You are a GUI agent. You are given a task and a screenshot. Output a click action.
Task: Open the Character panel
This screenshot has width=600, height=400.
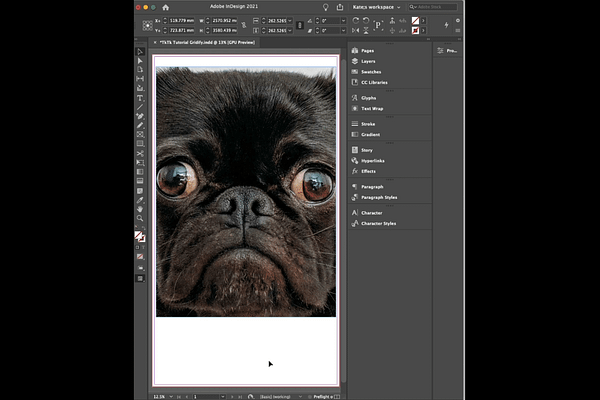(x=371, y=213)
